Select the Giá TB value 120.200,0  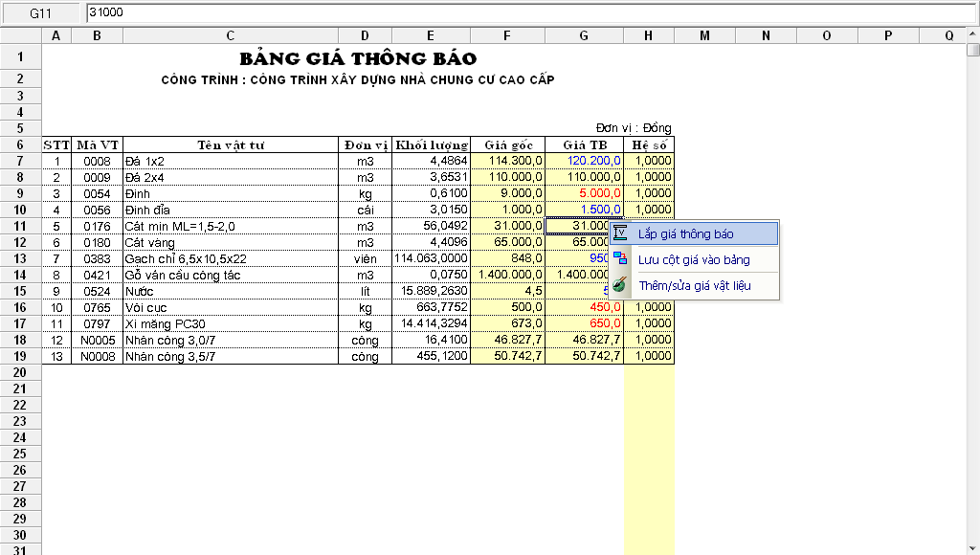[x=584, y=161]
